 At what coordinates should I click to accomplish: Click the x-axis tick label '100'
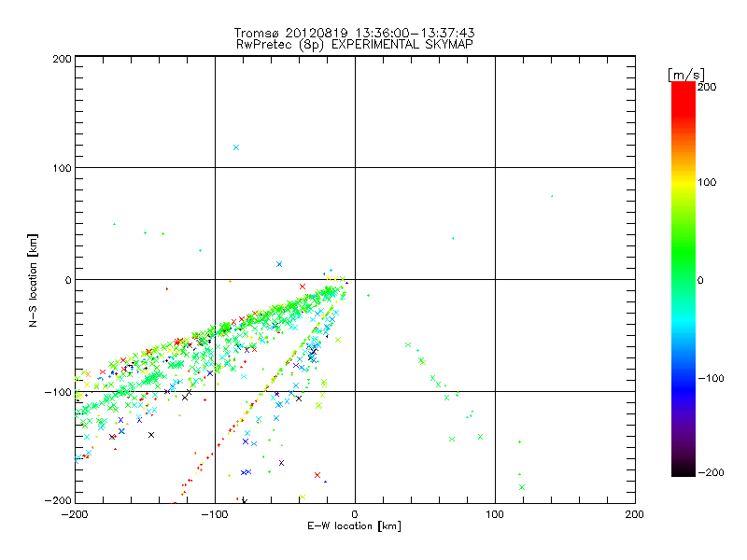click(495, 514)
